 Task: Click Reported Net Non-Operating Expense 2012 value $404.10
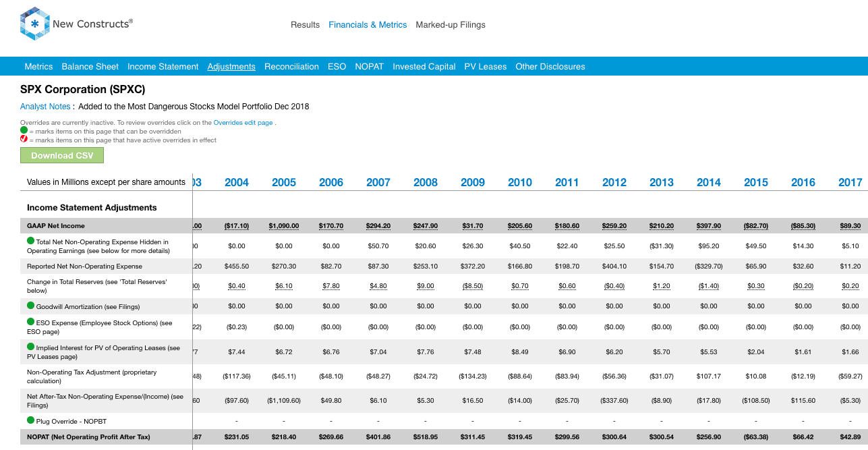(614, 266)
